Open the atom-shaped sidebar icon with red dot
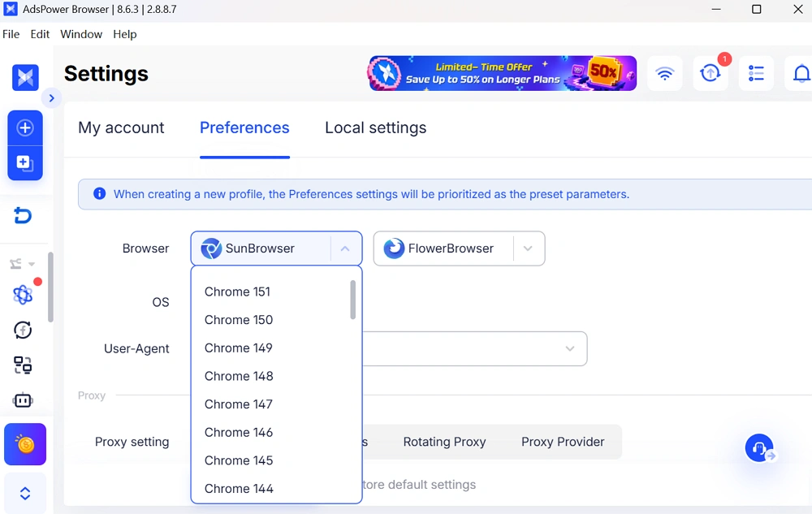The image size is (812, 514). coord(23,295)
